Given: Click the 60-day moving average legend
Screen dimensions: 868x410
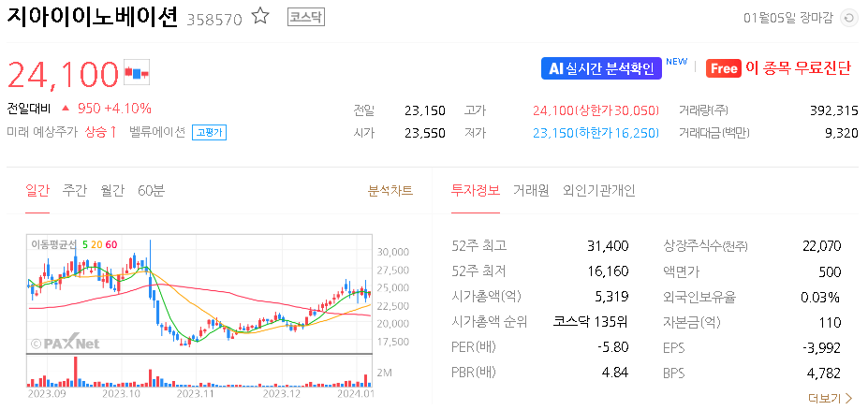Looking at the screenshot, I should tap(110, 244).
